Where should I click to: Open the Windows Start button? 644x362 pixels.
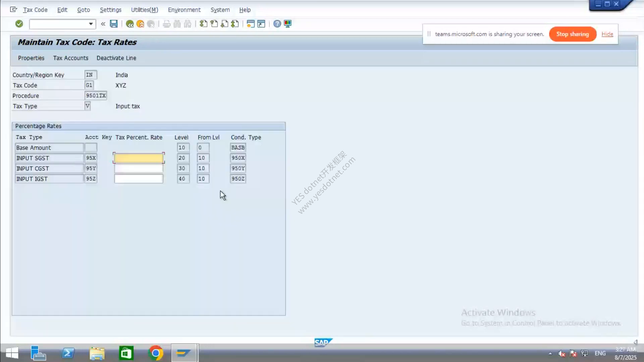pyautogui.click(x=12, y=353)
